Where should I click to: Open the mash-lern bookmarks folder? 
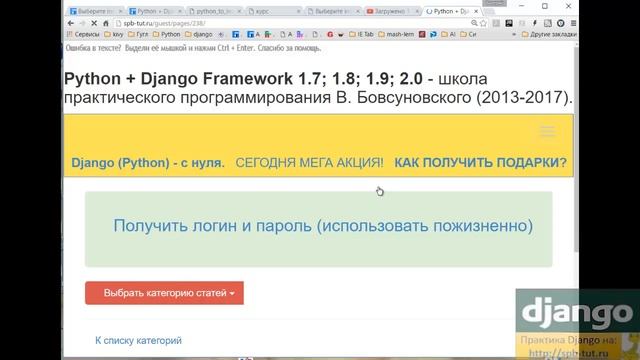[396, 34]
